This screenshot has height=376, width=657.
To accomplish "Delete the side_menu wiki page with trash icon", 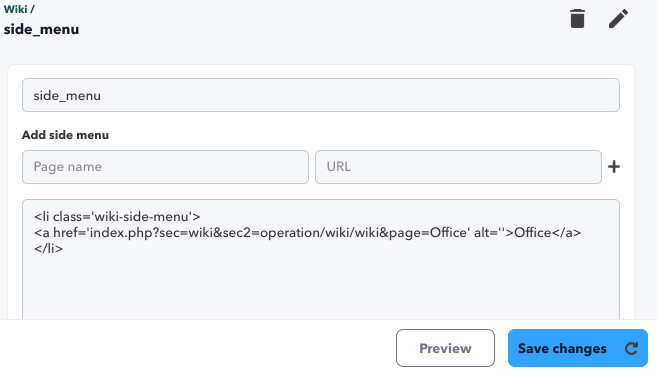I will pos(577,19).
